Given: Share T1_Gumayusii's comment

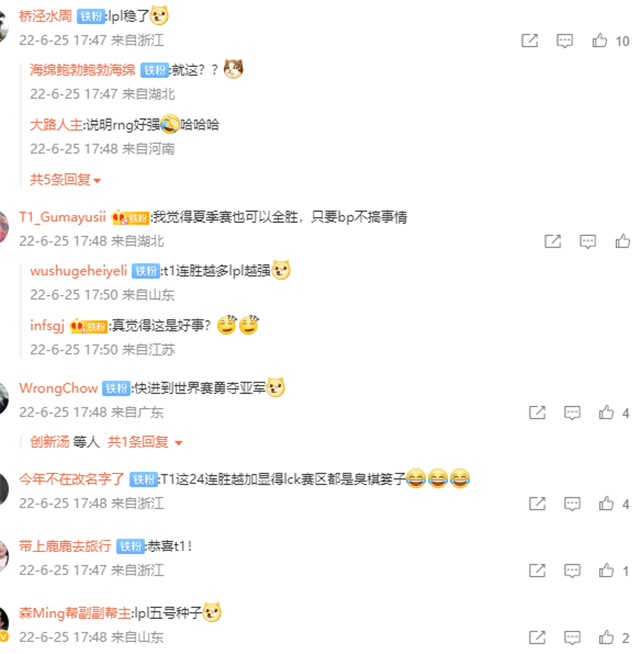Looking at the screenshot, I should pyautogui.click(x=553, y=241).
